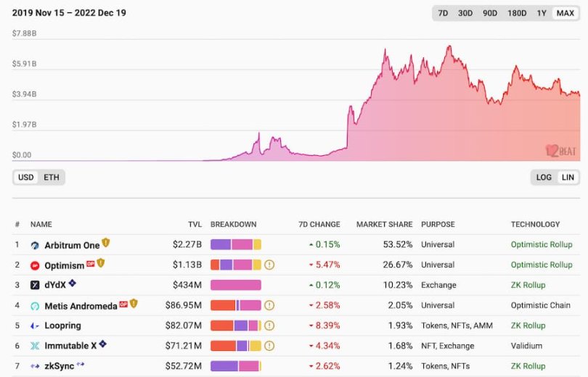Click the Validium technology label

526,346
